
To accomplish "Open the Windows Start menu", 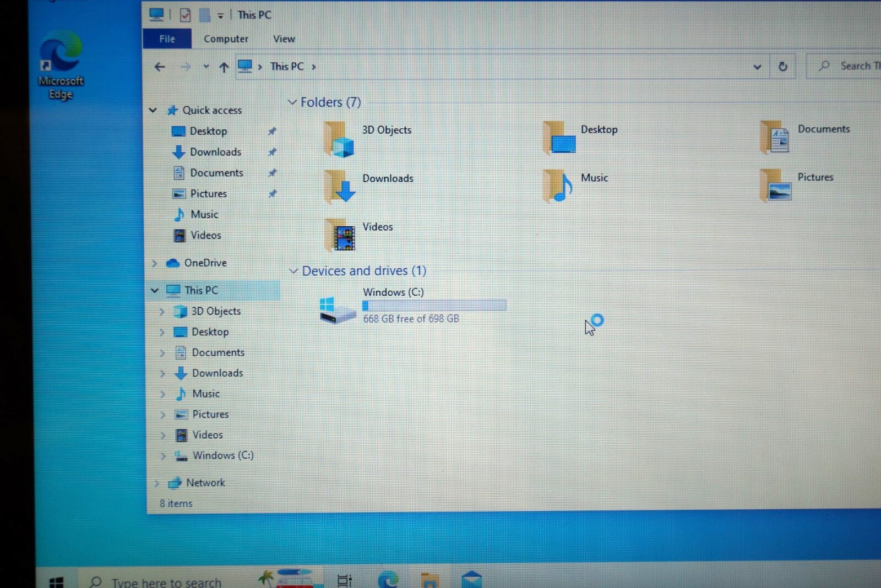I will [x=56, y=581].
